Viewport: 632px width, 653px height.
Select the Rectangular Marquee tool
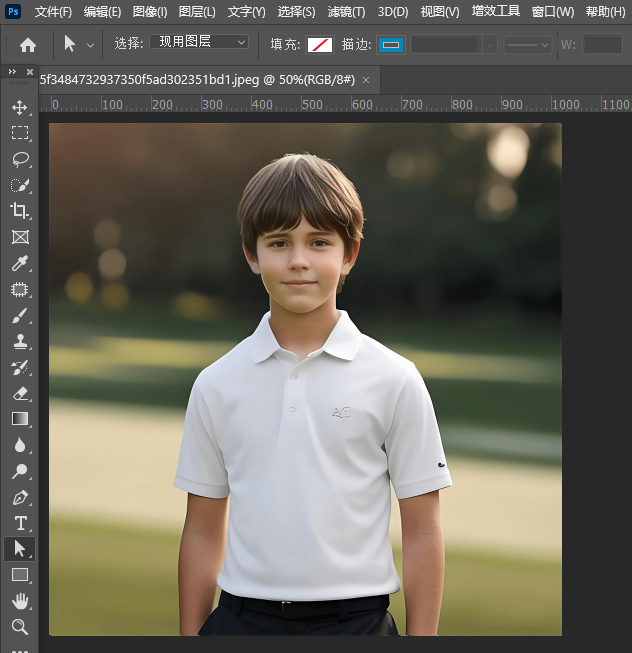click(20, 133)
